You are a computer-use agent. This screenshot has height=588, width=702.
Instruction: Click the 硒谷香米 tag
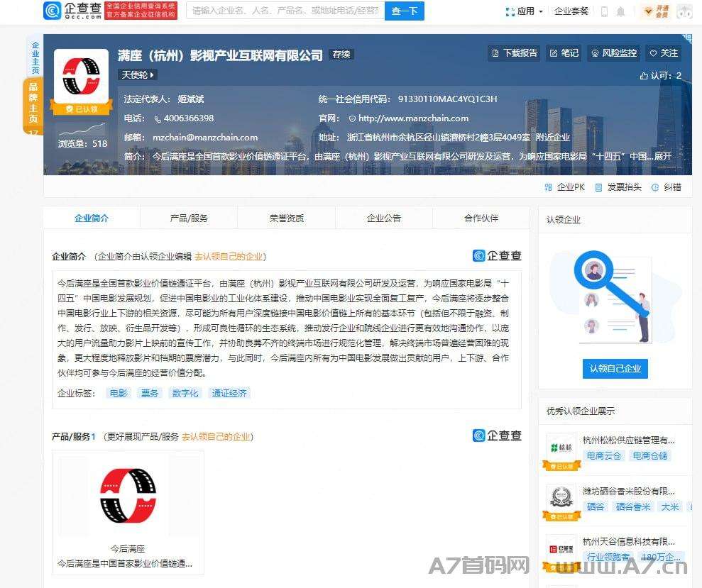(x=632, y=507)
